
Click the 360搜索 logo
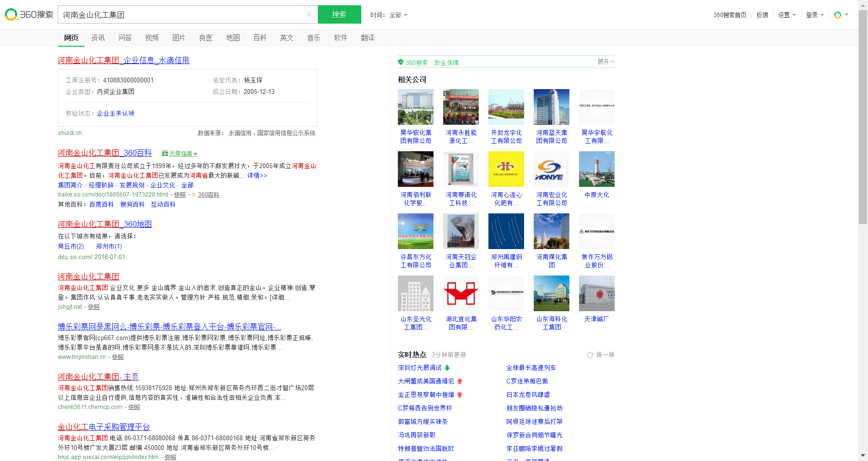[x=29, y=14]
